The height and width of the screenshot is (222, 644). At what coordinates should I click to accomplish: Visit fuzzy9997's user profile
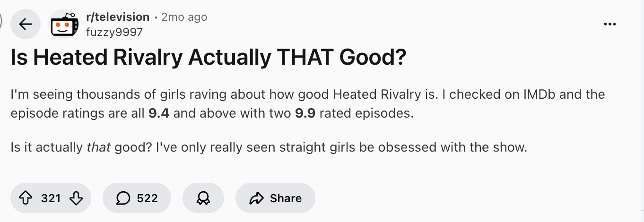[114, 32]
